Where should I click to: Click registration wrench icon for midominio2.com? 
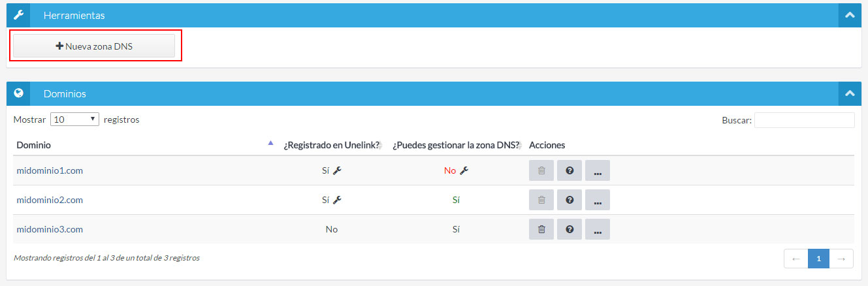pos(337,200)
